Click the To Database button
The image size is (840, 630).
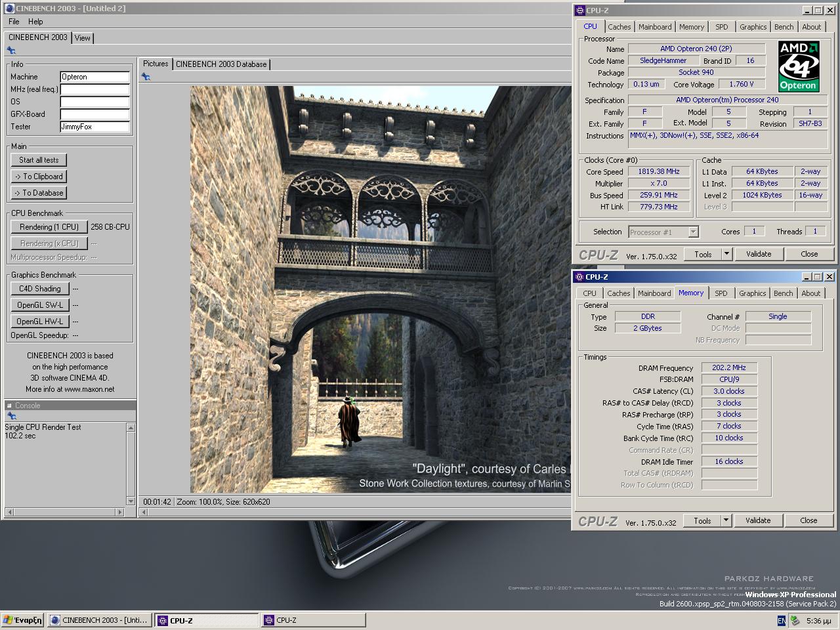[x=39, y=193]
